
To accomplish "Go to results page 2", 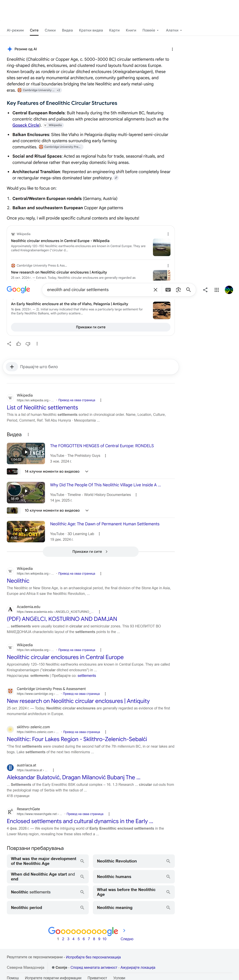I will (x=63, y=939).
